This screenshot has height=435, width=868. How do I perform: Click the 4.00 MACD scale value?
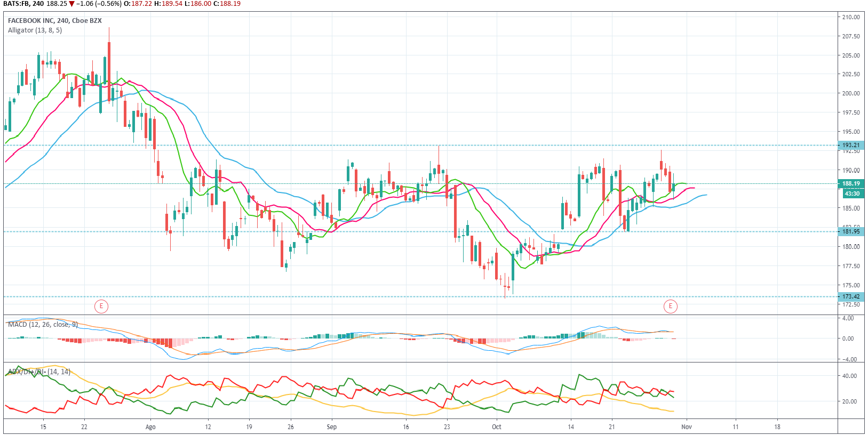point(848,318)
